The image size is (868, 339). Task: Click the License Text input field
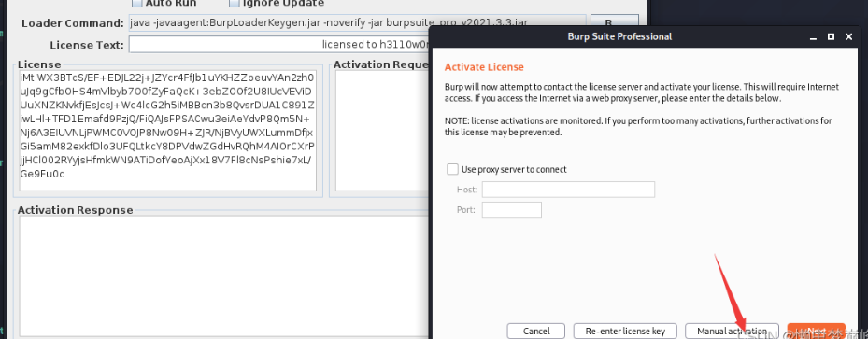coord(279,44)
